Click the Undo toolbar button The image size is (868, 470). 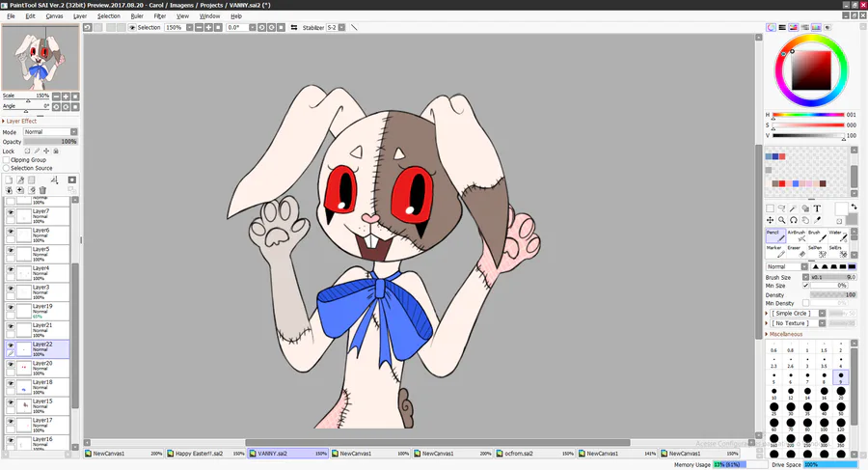coord(88,27)
